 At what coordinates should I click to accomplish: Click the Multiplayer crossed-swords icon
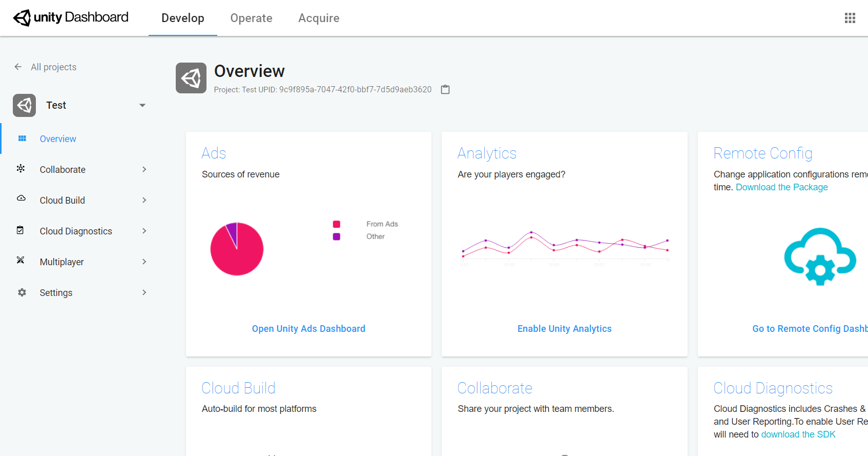(20, 261)
